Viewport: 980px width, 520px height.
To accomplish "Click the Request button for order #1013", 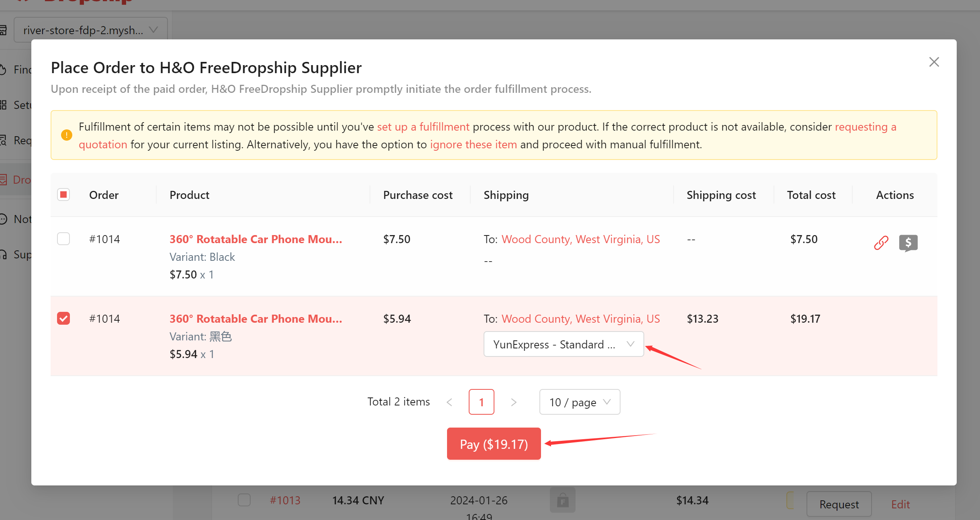I will [x=839, y=504].
